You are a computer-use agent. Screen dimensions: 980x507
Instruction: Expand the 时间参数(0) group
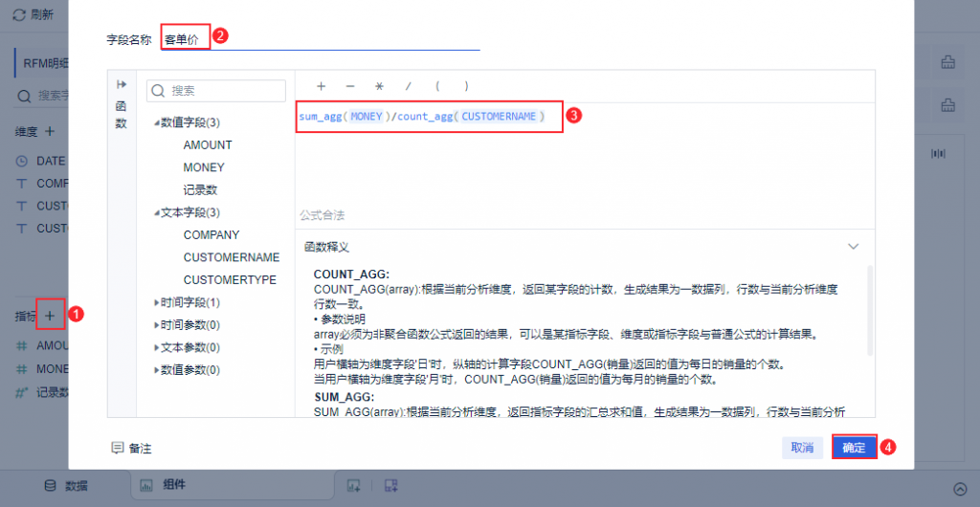(156, 325)
